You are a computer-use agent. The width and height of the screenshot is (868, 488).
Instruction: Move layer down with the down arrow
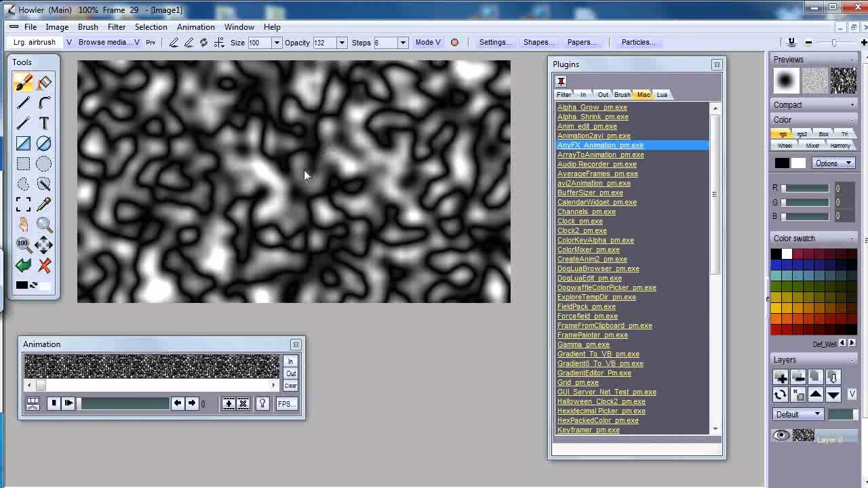point(833,395)
